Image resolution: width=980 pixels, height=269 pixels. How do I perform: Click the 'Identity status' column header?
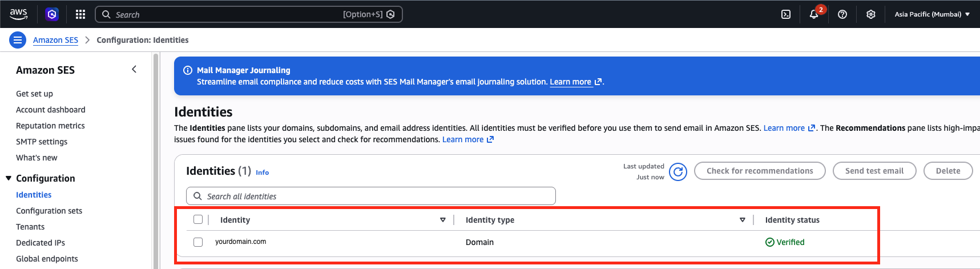click(792, 220)
